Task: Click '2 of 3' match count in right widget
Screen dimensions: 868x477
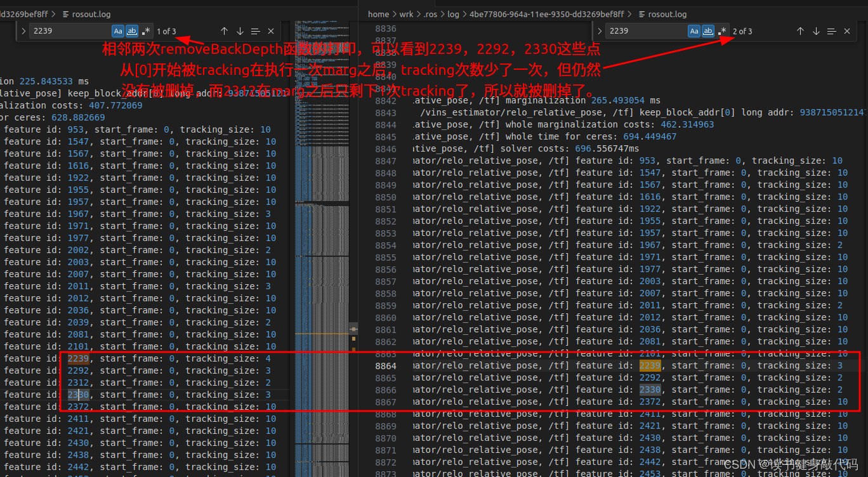Action: click(x=742, y=31)
